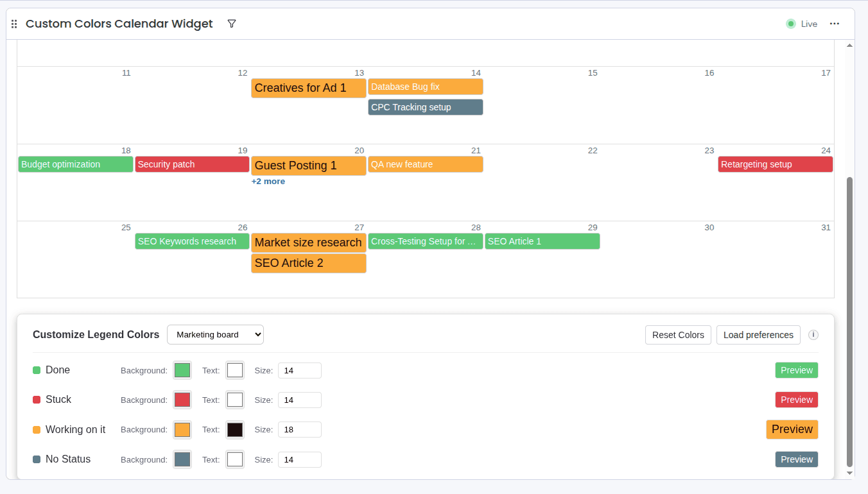Click the red Stuck legend indicator
Viewport: 868px width, 494px height.
(x=37, y=399)
